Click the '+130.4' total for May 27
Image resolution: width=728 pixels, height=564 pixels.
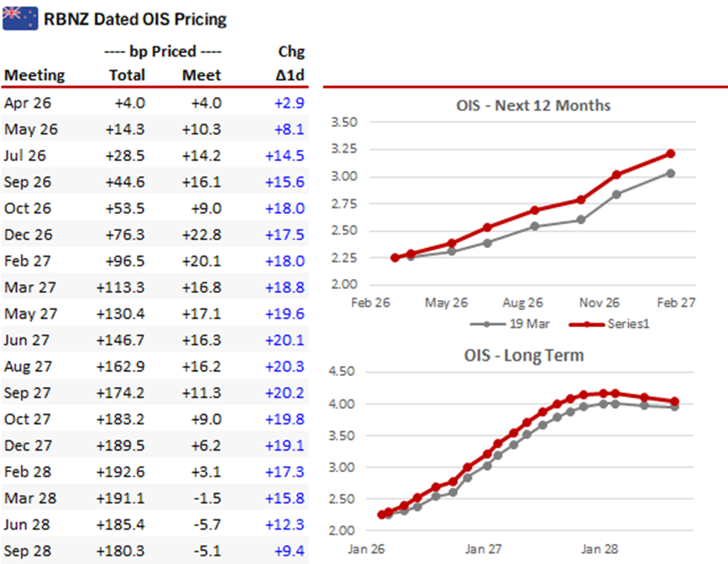point(121,314)
